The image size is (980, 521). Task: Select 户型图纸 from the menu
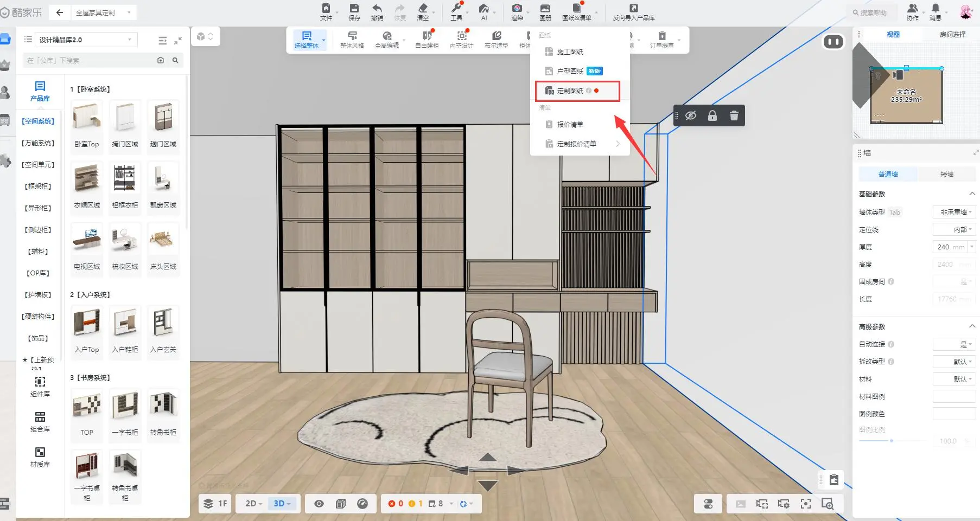580,71
